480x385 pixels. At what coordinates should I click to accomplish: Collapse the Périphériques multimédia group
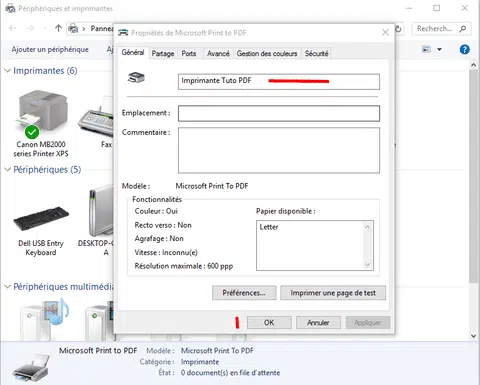click(7, 287)
